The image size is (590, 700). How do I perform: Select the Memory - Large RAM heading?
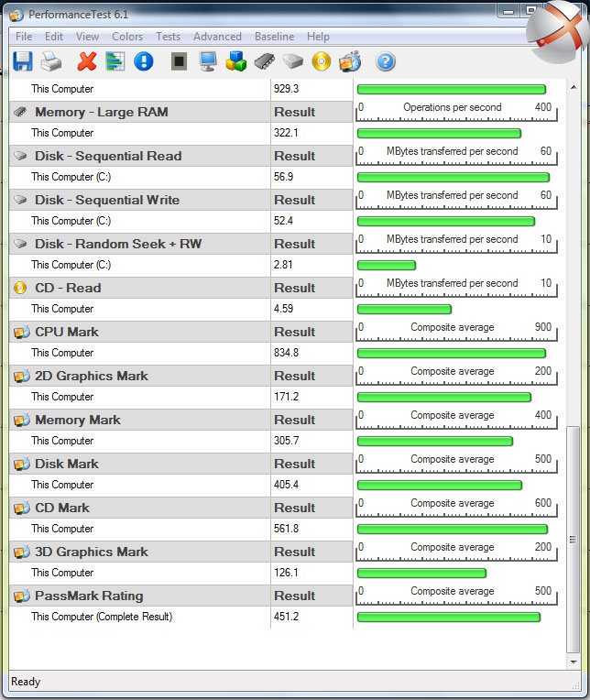[102, 112]
